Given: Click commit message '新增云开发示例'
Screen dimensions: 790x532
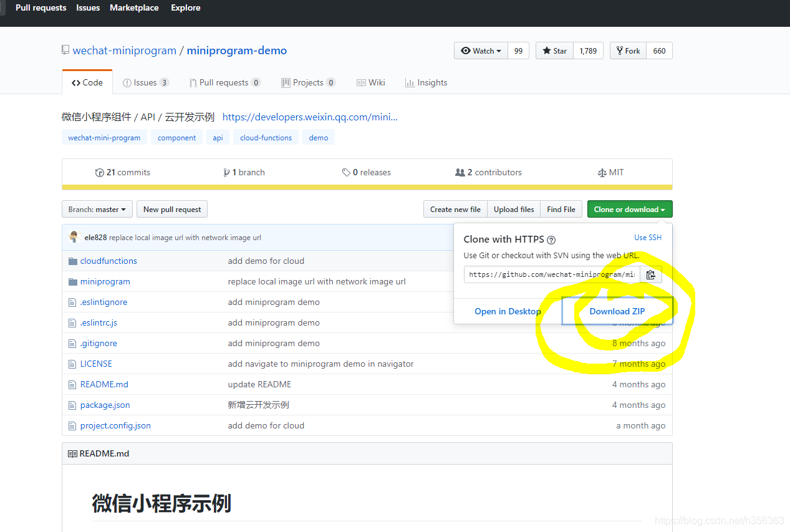Looking at the screenshot, I should tap(259, 405).
